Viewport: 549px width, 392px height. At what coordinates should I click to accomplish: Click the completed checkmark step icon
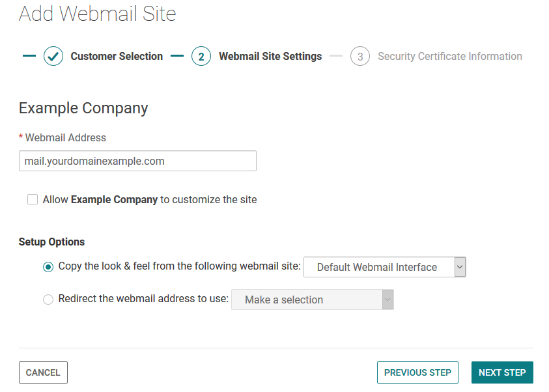pos(53,57)
